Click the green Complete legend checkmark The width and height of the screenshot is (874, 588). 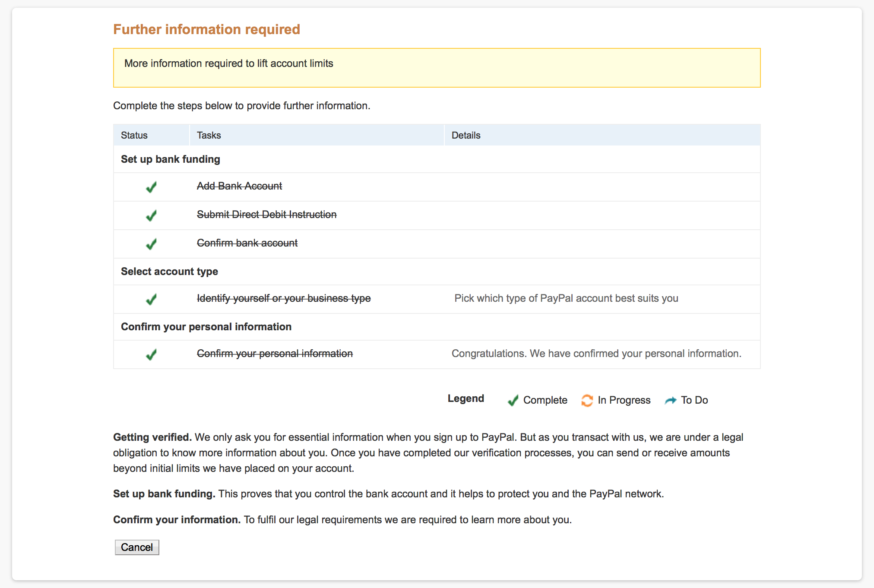tap(513, 400)
